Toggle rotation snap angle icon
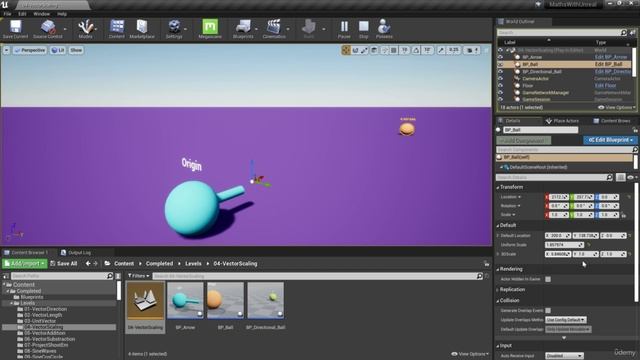640x360 pixels. coord(416,50)
